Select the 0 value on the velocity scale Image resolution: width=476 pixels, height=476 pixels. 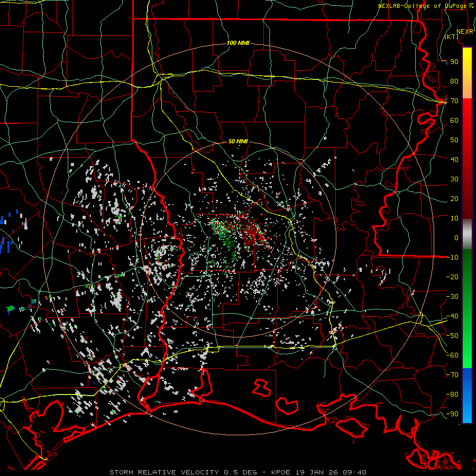click(456, 237)
